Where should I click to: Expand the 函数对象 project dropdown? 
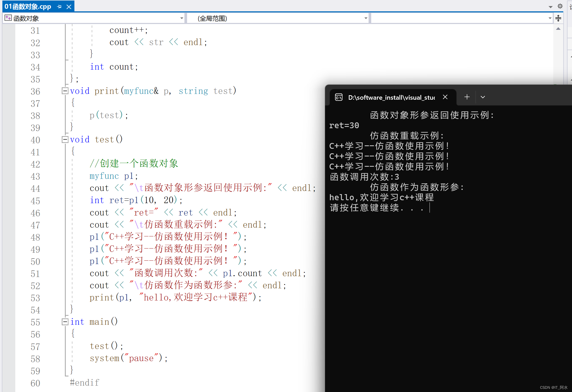tap(182, 18)
